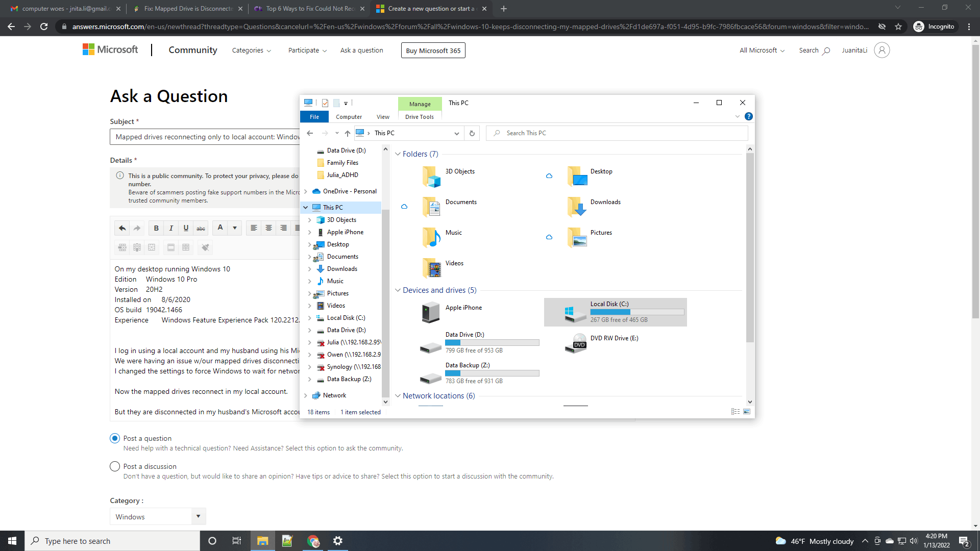Select Local Disk (C:) usage bar

pos(637,312)
